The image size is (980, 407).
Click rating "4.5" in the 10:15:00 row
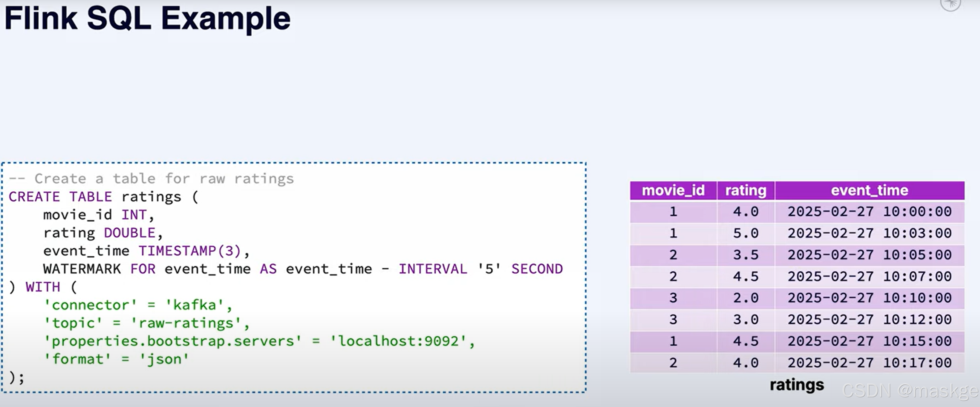[746, 341]
